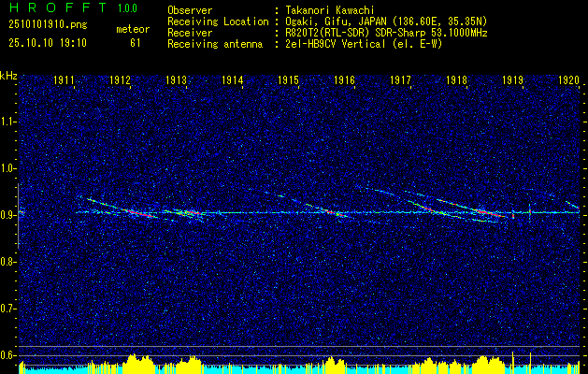Click the Receiving Location label

click(x=218, y=22)
